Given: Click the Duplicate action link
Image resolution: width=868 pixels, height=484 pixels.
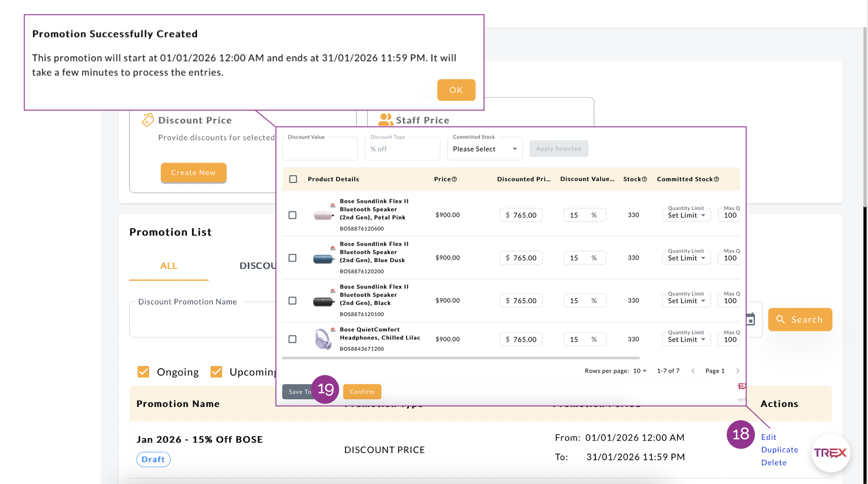Looking at the screenshot, I should [x=780, y=450].
